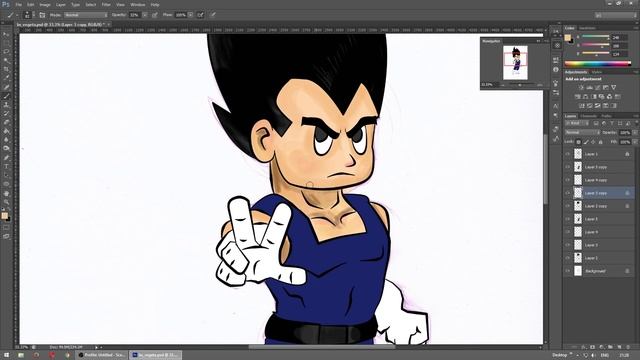The image size is (640, 360).
Task: Select the Pen tool
Action: (6, 158)
